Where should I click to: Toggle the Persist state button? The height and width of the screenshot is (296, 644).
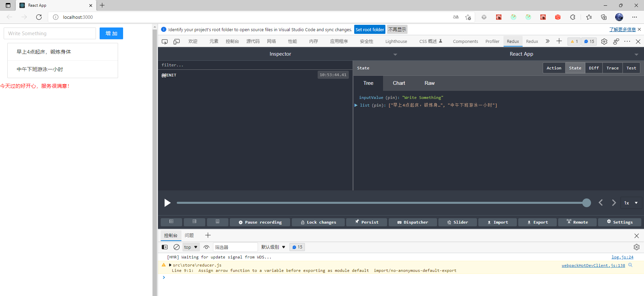tap(367, 222)
